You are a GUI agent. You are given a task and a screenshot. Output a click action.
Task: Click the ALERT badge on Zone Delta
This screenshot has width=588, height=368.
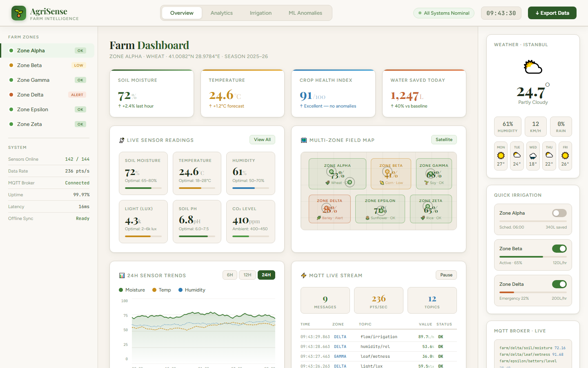click(77, 95)
